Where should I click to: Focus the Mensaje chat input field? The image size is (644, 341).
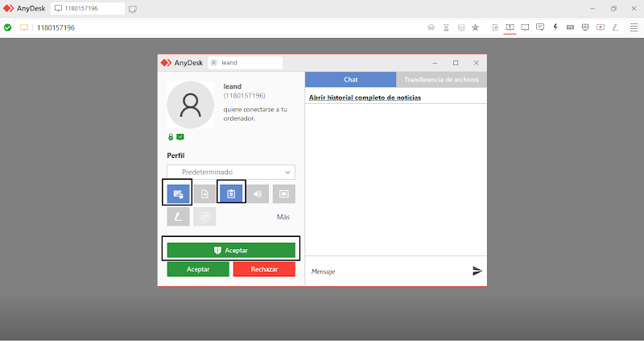click(388, 272)
